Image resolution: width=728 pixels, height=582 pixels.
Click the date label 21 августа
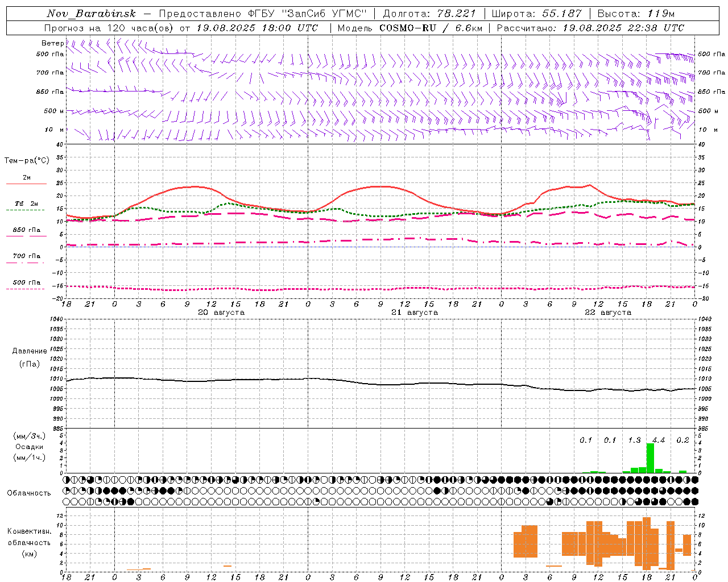415,313
